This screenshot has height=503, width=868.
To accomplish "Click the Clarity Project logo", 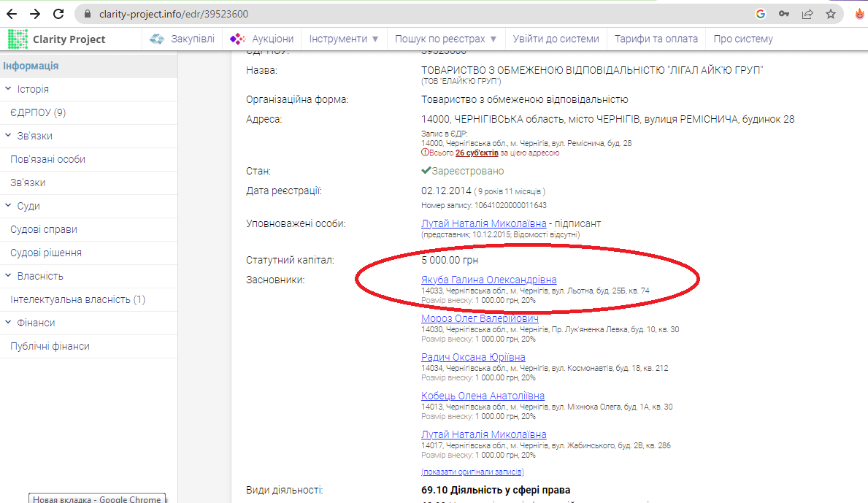I will tap(57, 39).
